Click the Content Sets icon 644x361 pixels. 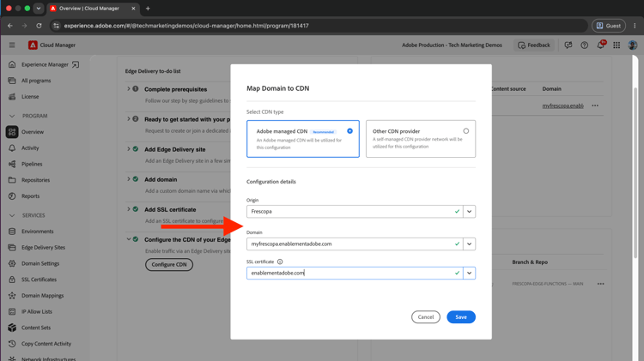point(12,328)
